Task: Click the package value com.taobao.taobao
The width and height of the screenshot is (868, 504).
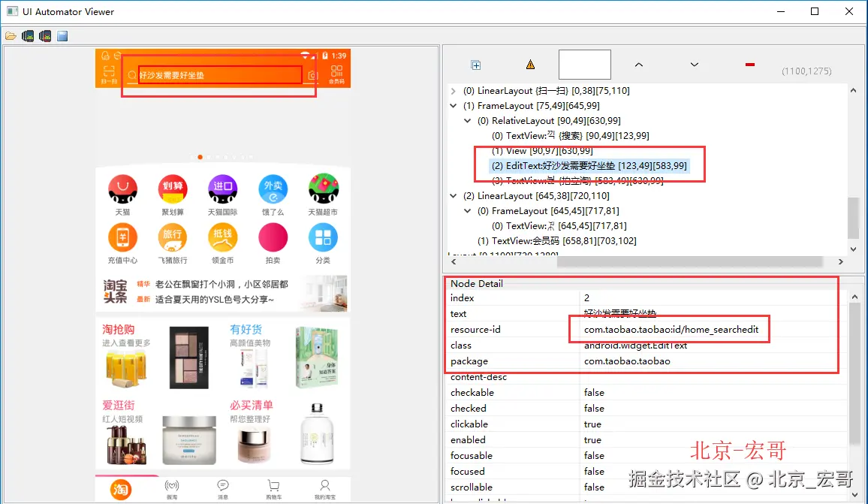Action: click(x=627, y=361)
